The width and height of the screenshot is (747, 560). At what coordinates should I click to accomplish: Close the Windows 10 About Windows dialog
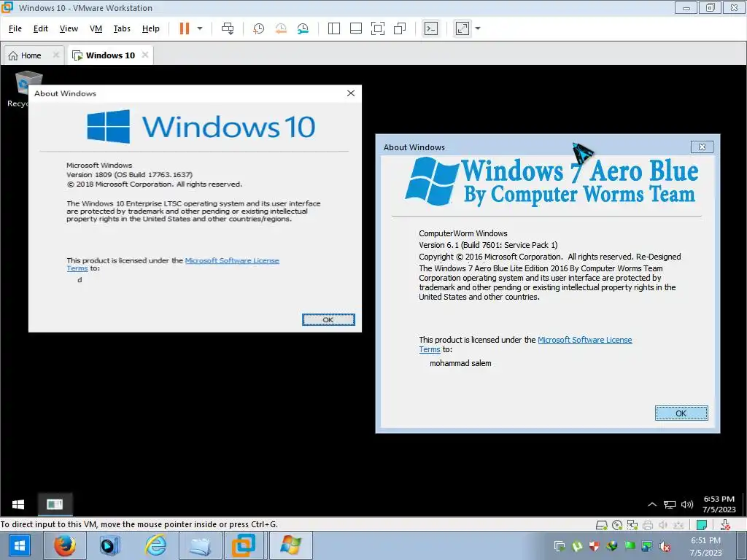click(351, 93)
